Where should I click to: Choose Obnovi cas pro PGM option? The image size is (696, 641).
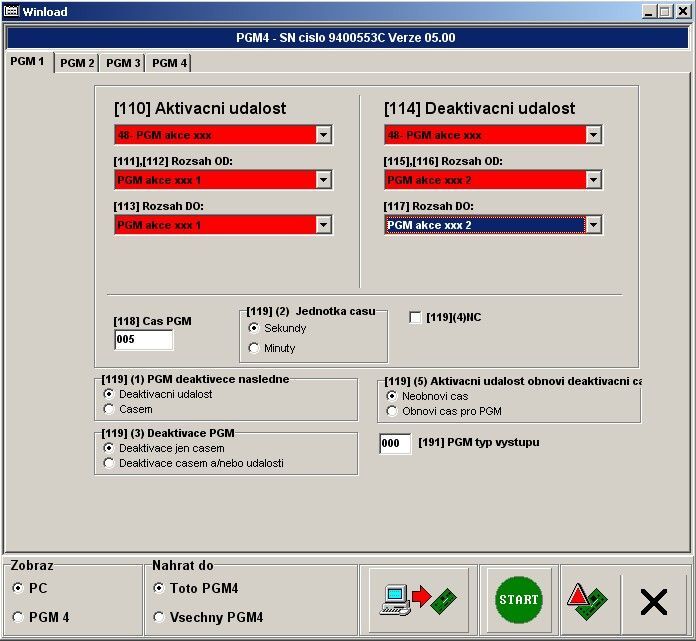click(392, 411)
